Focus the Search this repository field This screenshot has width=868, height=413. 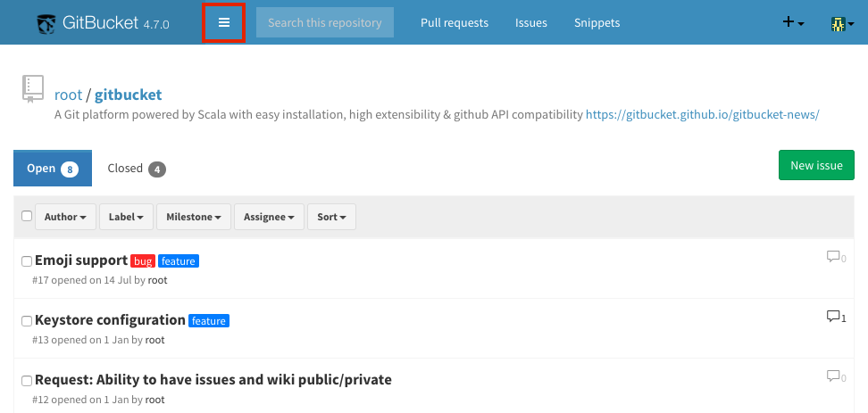click(x=325, y=22)
